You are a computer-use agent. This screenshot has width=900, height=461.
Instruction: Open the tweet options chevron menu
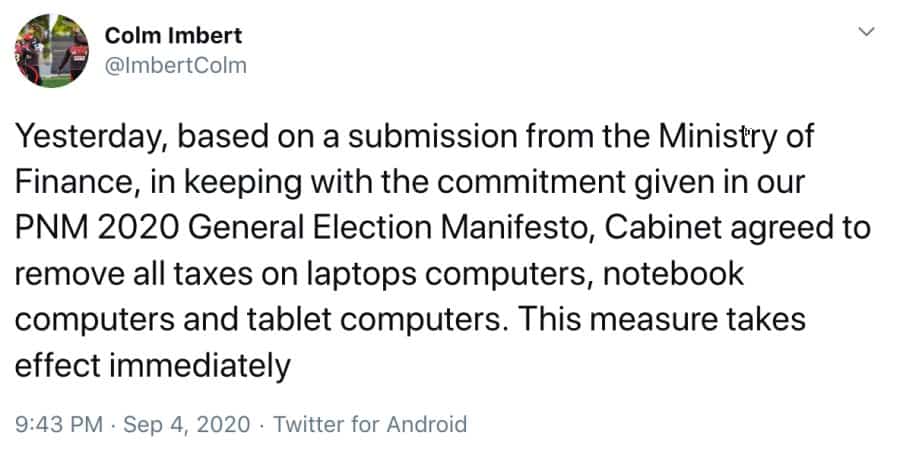point(867,33)
